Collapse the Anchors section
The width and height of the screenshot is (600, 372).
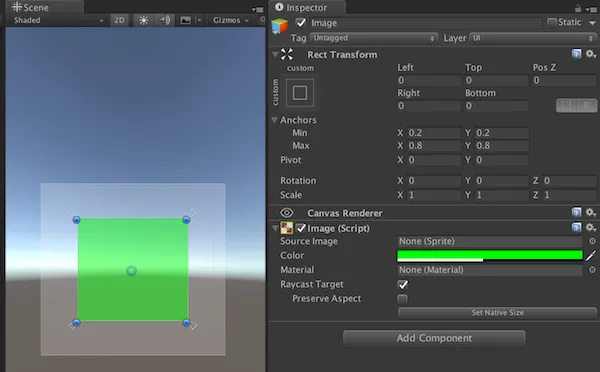[274, 120]
